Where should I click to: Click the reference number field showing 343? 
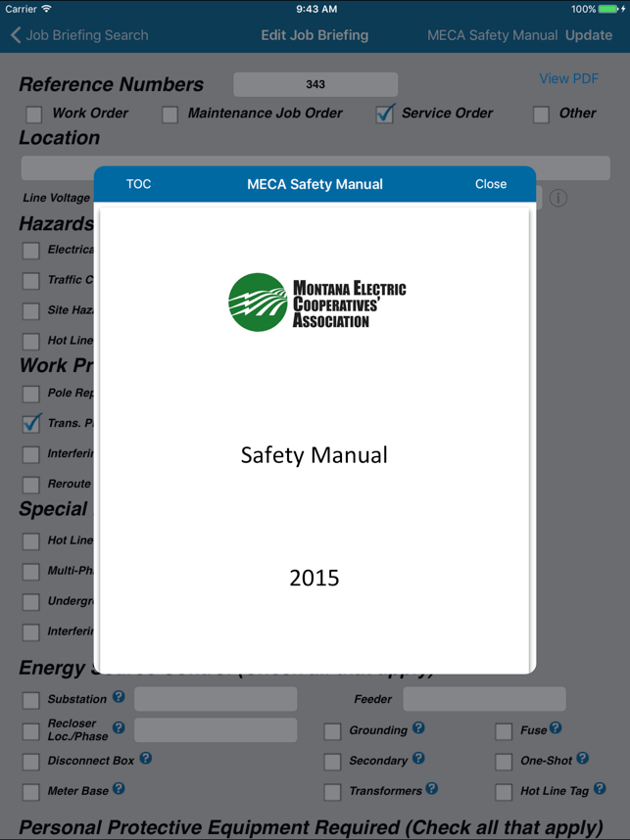pos(315,84)
